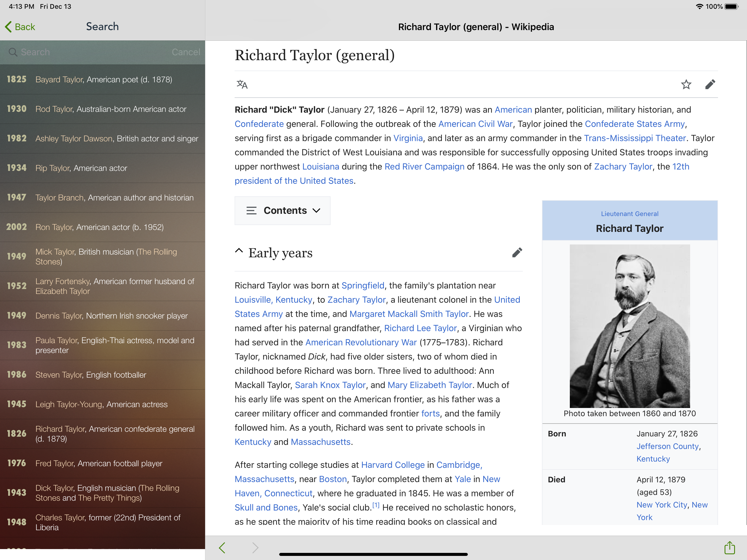Follow the Springfield plantation link
Image resolution: width=747 pixels, height=560 pixels.
(363, 285)
